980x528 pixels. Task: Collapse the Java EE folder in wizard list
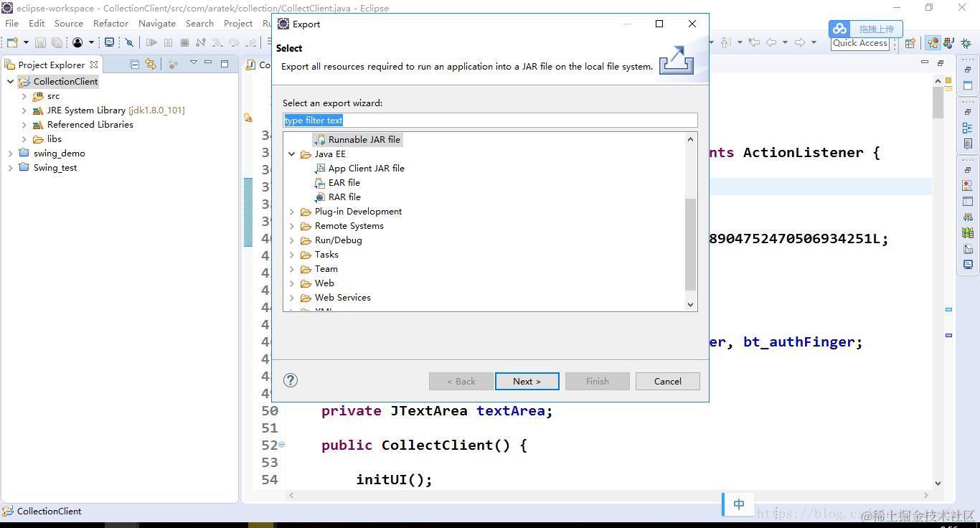click(292, 154)
